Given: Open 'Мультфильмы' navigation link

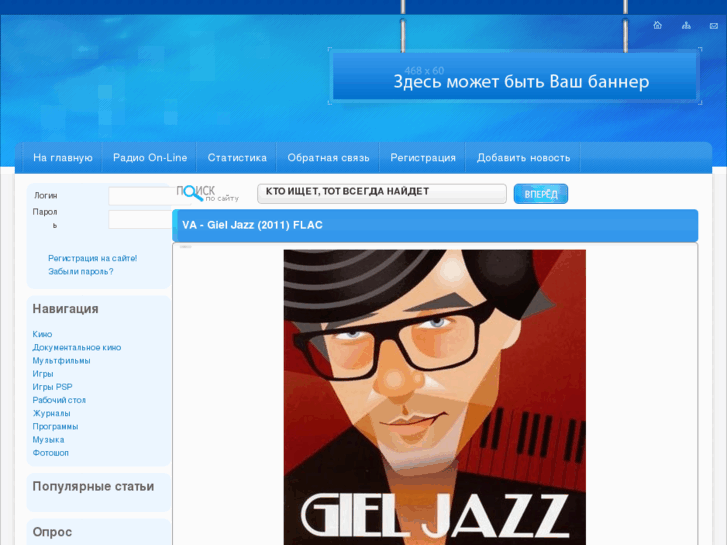Looking at the screenshot, I should coord(61,360).
